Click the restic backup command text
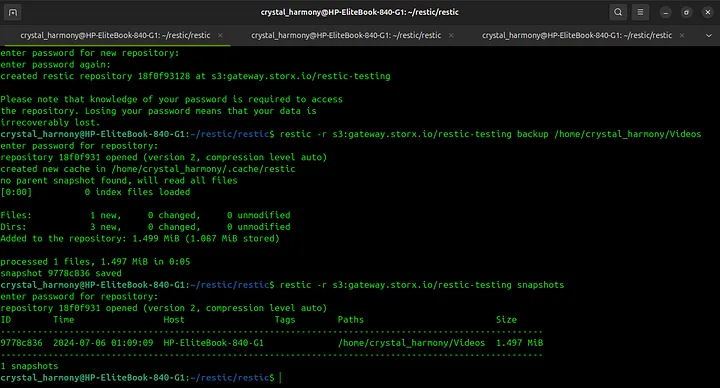The image size is (720, 388). tap(490, 134)
